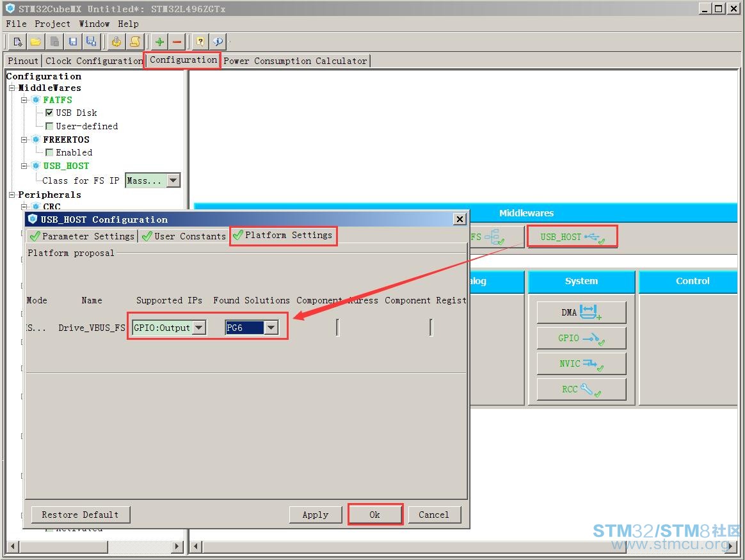Collapse the CRC tree node
This screenshot has height=560, width=745.
24,207
